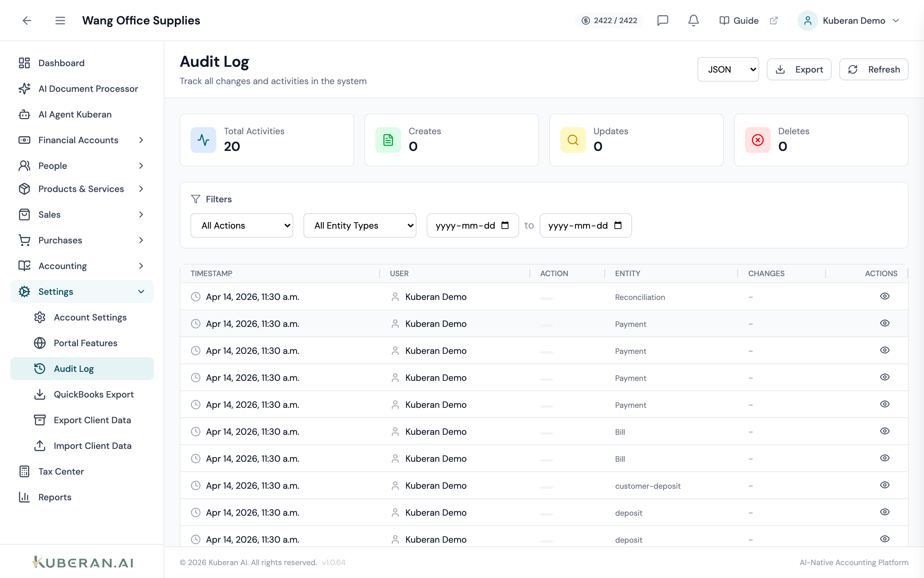924x578 pixels.
Task: Click the customer-deposit entity text
Action: click(x=647, y=486)
